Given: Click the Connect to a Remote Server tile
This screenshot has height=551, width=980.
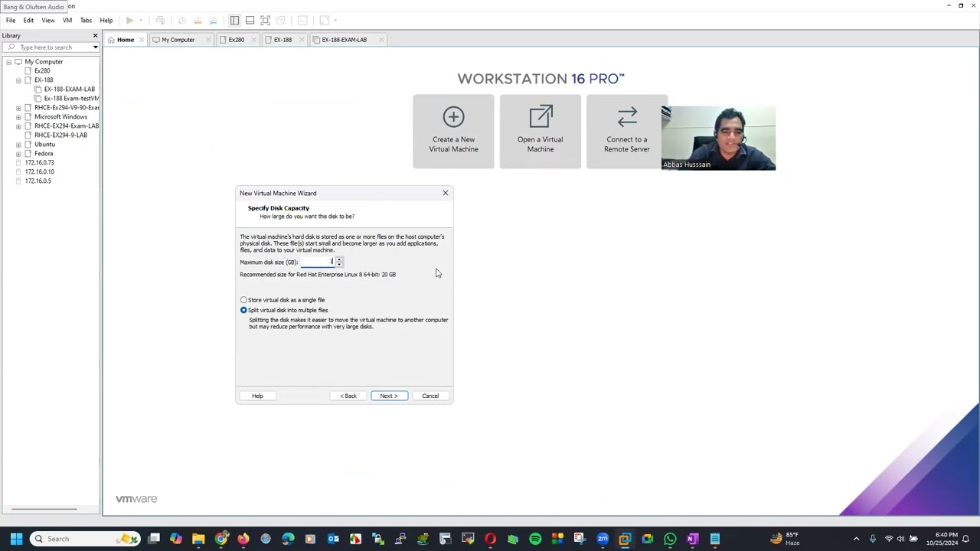Looking at the screenshot, I should coord(626,131).
